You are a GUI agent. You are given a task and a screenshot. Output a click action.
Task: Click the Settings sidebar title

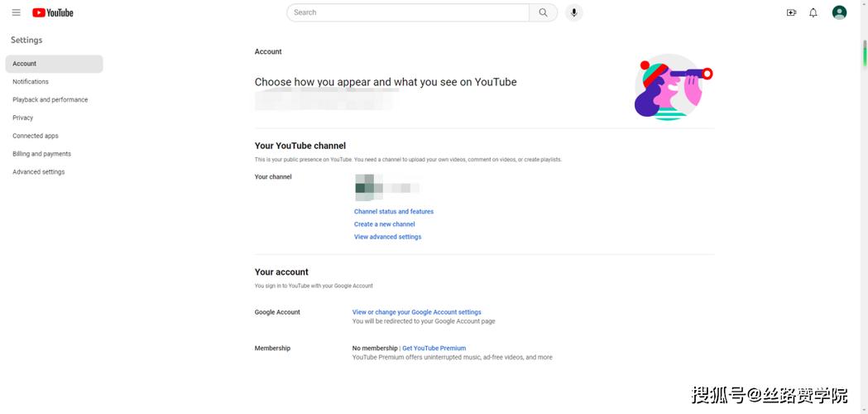coord(26,40)
